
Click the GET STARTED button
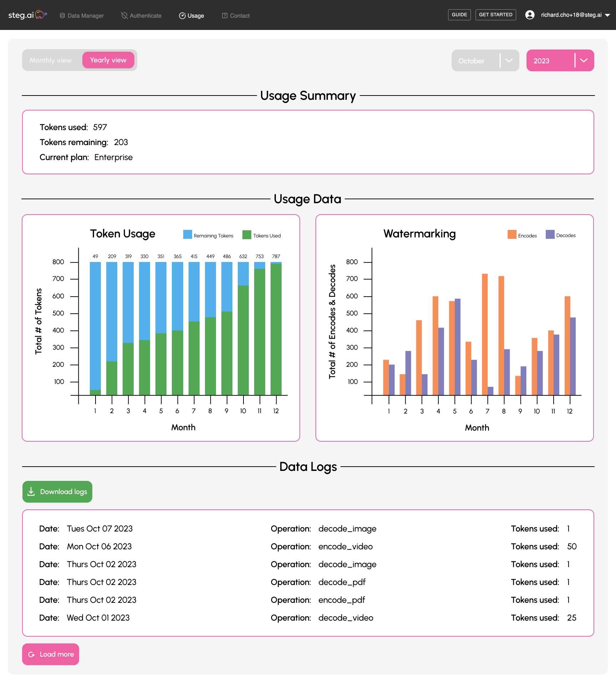[x=496, y=15]
